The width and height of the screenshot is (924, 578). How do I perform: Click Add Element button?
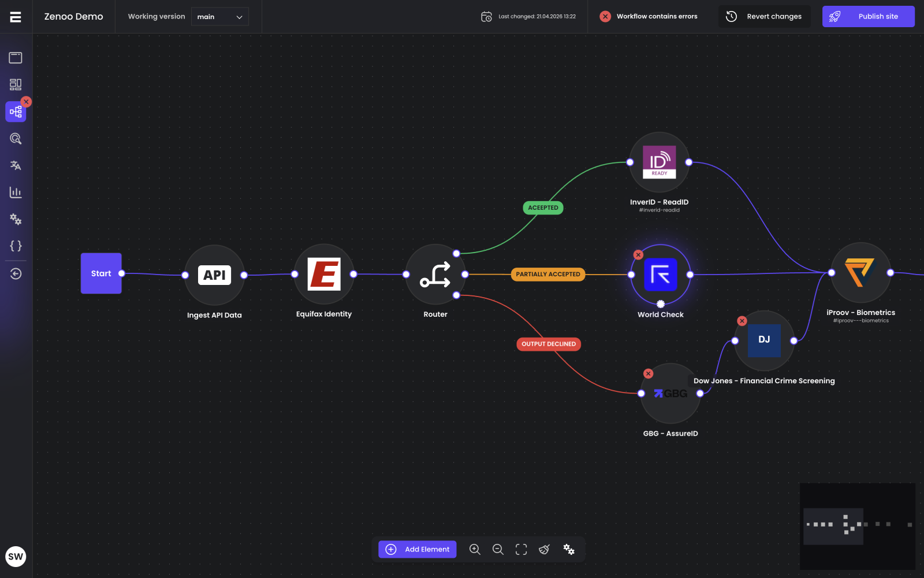418,549
